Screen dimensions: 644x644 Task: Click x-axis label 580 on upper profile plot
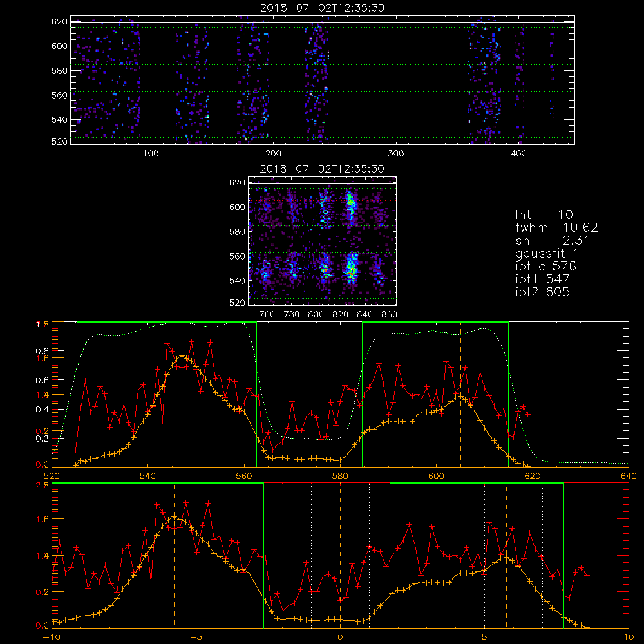pos(340,477)
